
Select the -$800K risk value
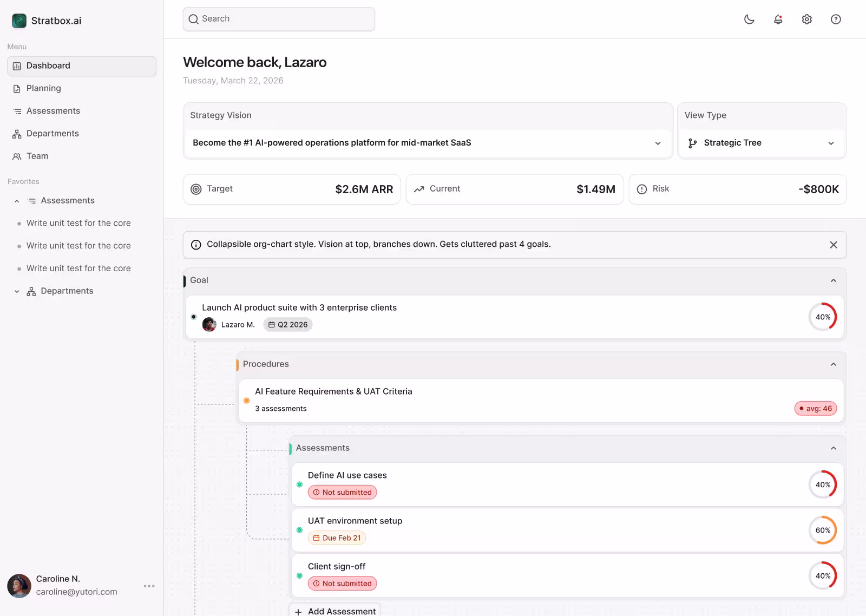818,189
